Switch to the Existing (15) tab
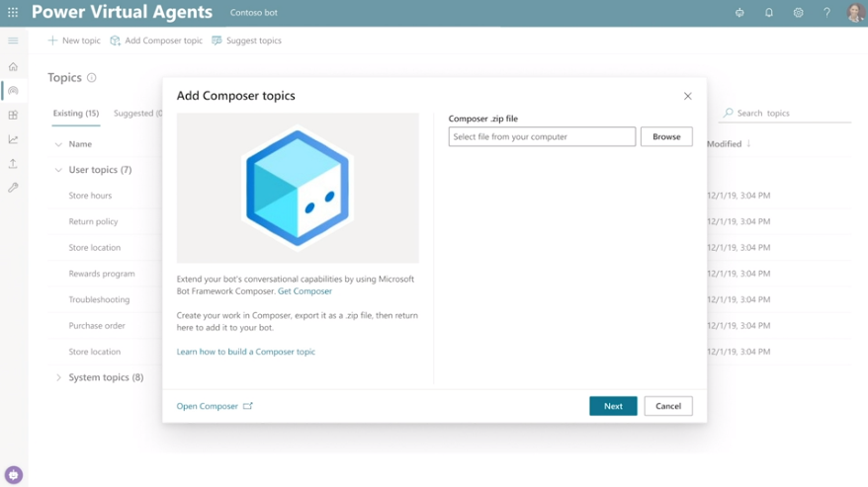The height and width of the screenshot is (487, 868). (x=76, y=113)
